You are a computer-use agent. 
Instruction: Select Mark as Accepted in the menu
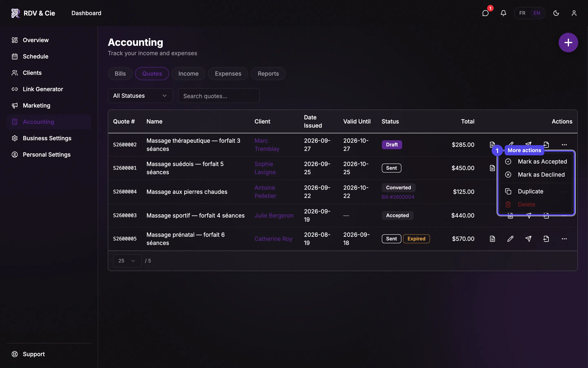pos(536,161)
